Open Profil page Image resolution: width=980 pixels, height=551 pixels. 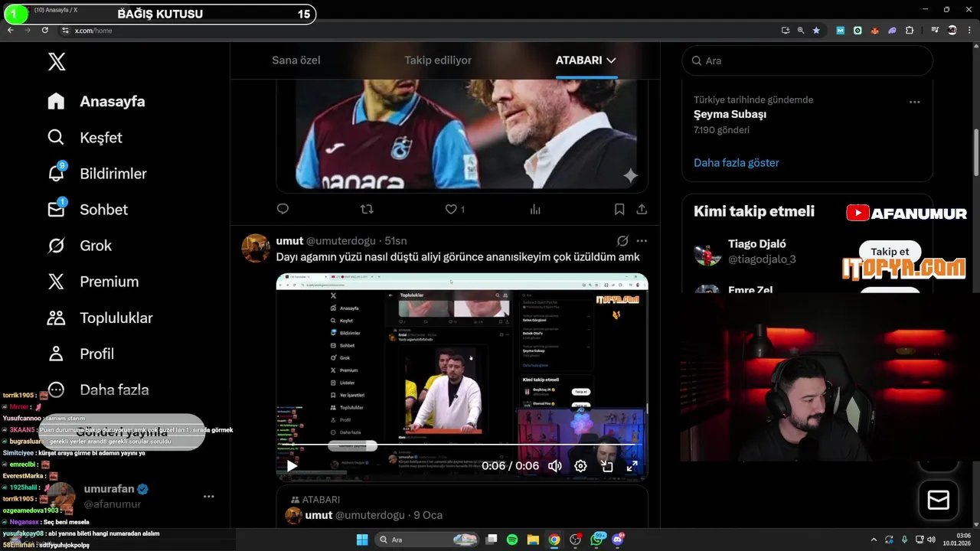click(x=80, y=354)
